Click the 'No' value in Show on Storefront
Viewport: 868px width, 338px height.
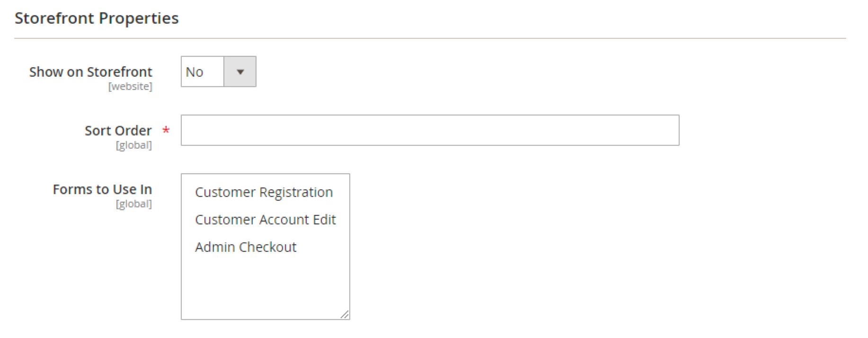point(195,72)
